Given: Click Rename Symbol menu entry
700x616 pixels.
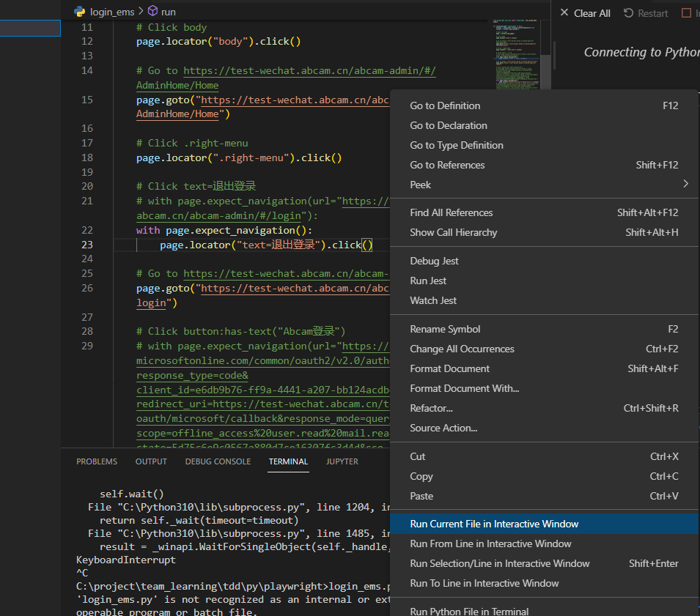Looking at the screenshot, I should pos(445,329).
